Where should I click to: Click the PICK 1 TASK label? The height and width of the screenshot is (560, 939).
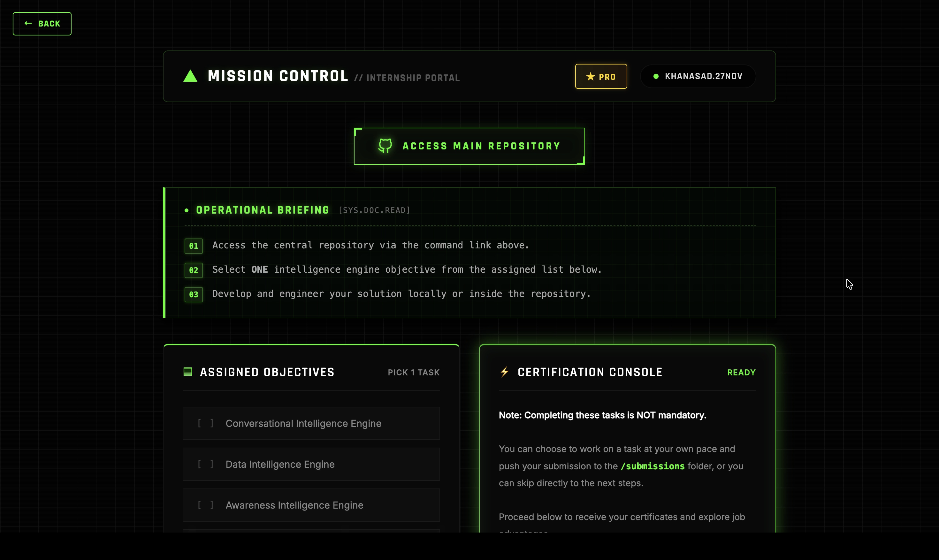click(414, 373)
